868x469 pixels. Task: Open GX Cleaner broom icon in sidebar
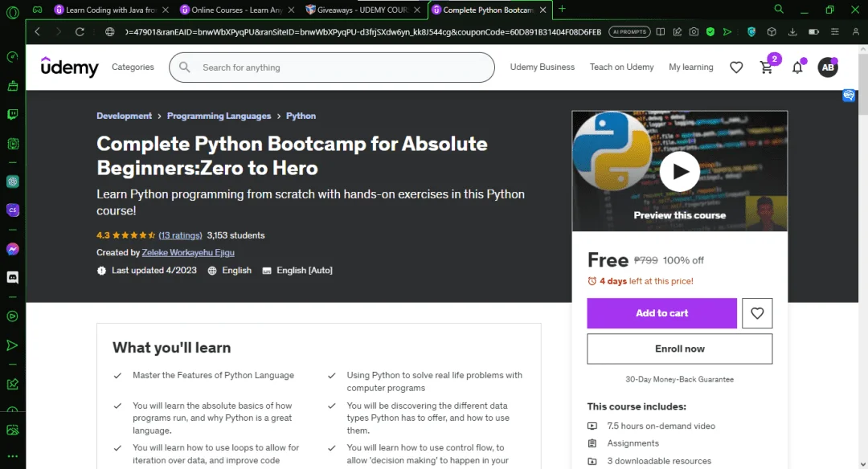pyautogui.click(x=12, y=86)
